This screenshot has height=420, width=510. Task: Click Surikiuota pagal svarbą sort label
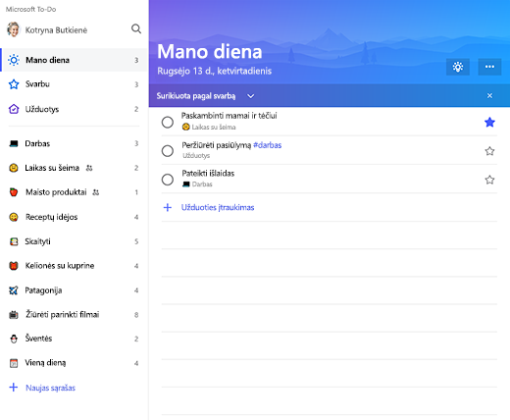pyautogui.click(x=196, y=96)
